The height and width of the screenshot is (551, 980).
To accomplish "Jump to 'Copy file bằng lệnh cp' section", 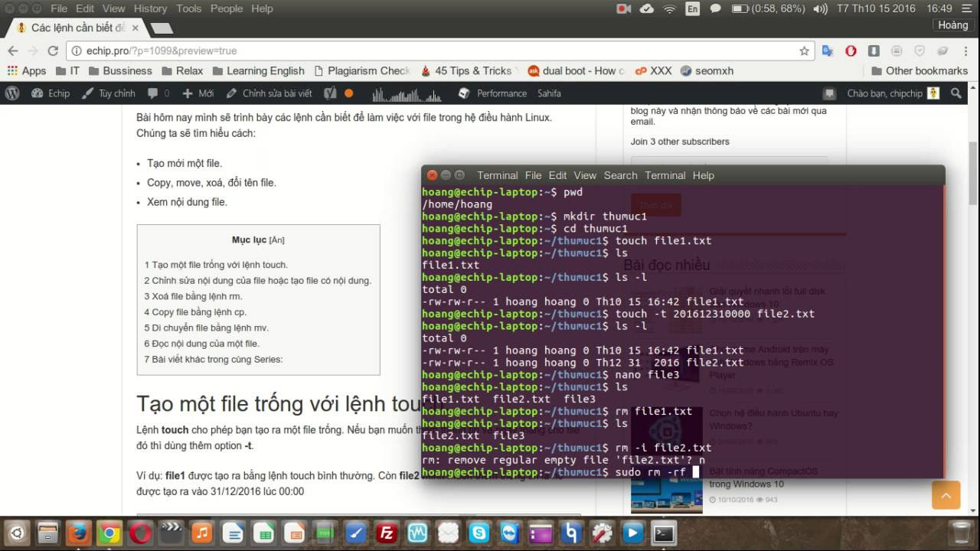I will (x=195, y=312).
